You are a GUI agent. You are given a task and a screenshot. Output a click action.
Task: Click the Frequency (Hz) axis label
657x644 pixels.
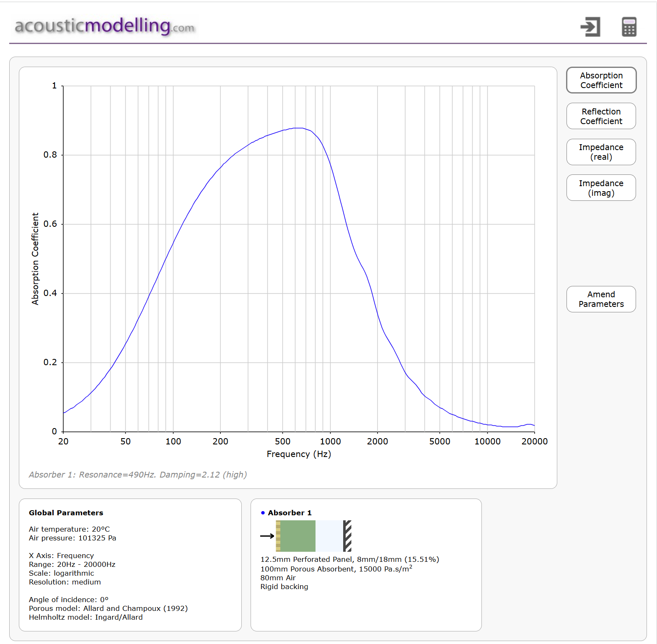tap(299, 454)
